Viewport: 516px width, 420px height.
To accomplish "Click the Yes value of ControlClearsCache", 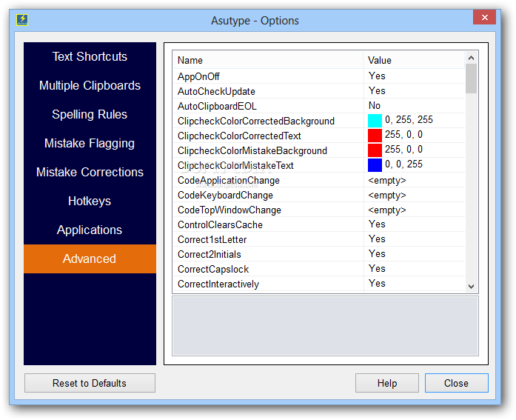I will 377,224.
